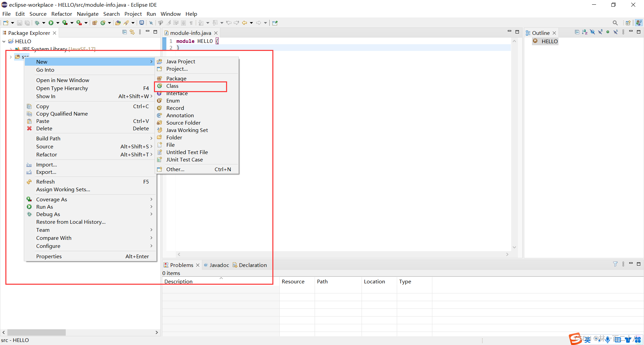Image resolution: width=644 pixels, height=345 pixels.
Task: Click the Open Perspective icon
Action: pyautogui.click(x=628, y=23)
